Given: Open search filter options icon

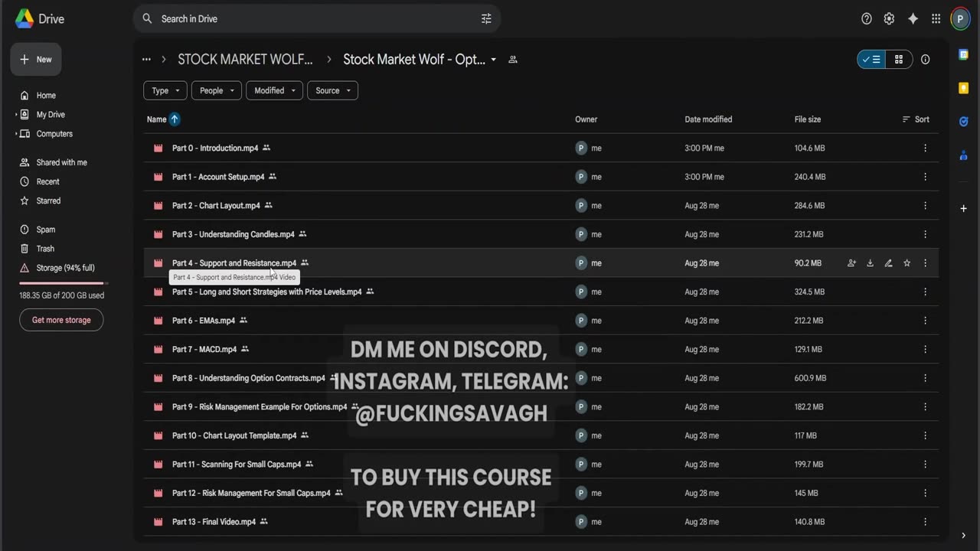Looking at the screenshot, I should pos(486,19).
